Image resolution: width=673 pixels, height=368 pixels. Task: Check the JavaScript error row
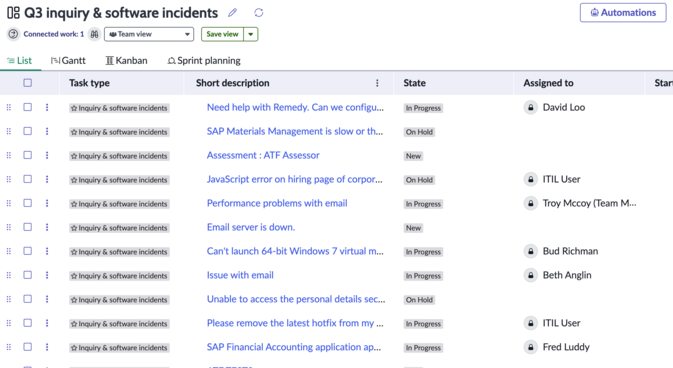coord(27,179)
